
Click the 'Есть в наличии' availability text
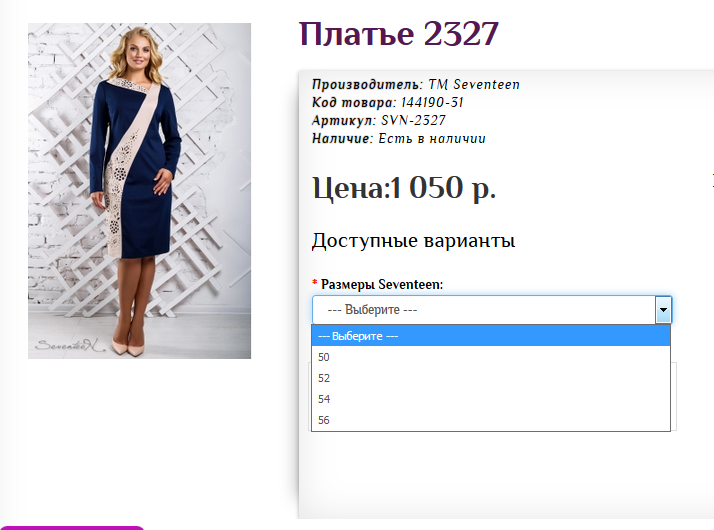(432, 138)
